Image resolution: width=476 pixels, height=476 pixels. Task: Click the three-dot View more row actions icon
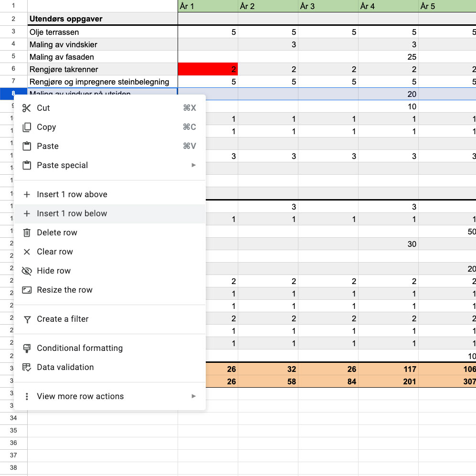[x=27, y=396]
